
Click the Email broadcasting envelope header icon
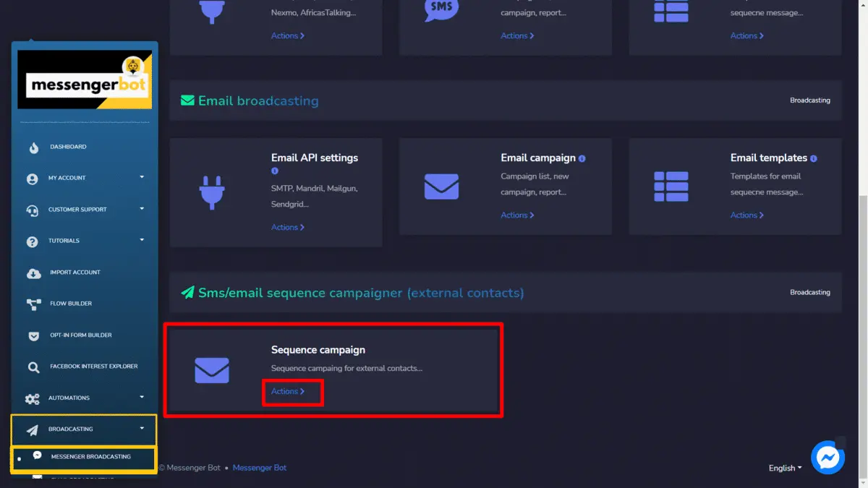(x=187, y=100)
